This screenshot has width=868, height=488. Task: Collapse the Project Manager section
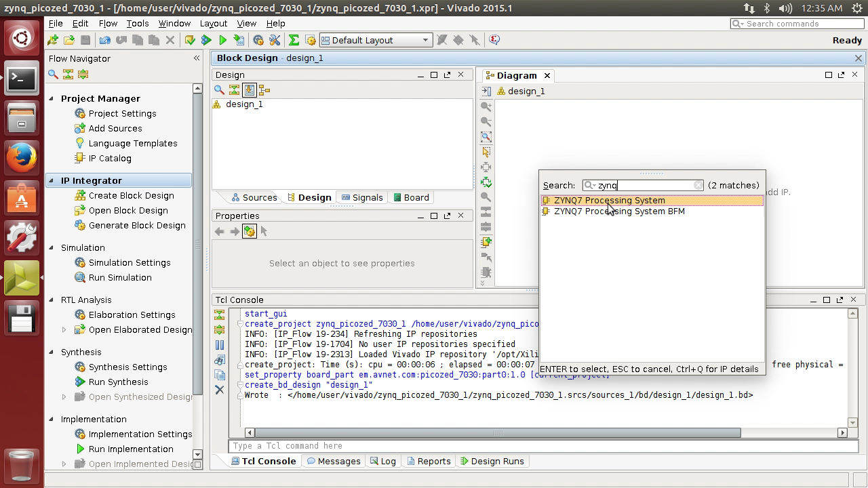click(x=52, y=98)
